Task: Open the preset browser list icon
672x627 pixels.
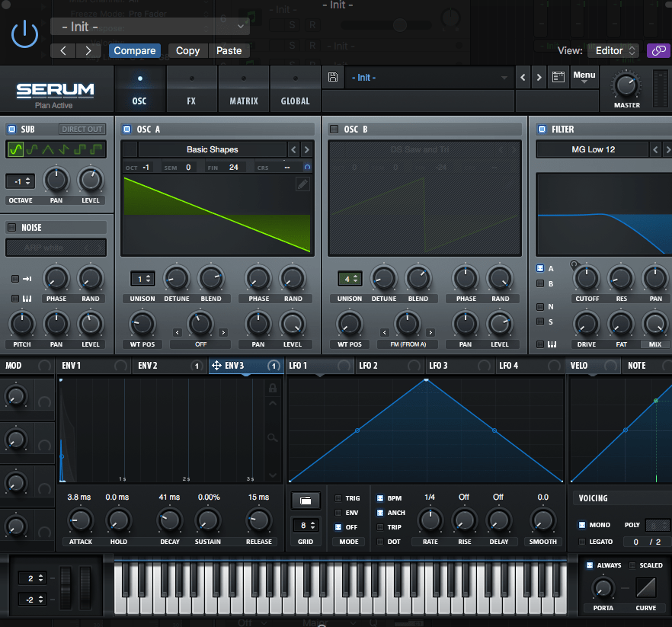Action: 558,77
